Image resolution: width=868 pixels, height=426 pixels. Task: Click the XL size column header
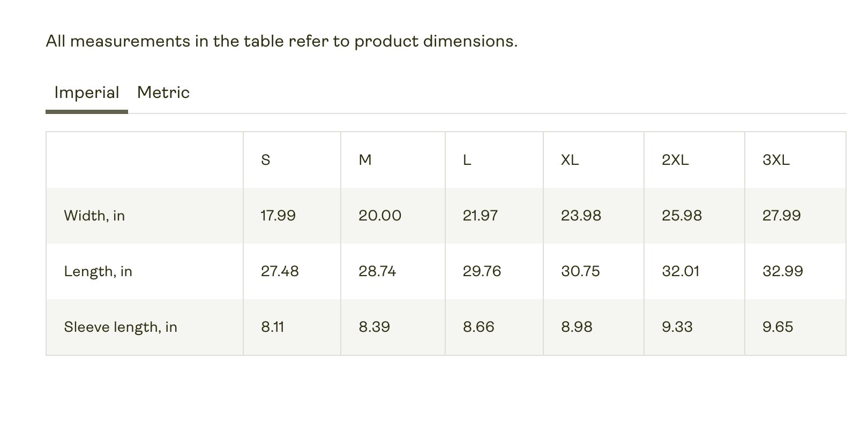(570, 160)
